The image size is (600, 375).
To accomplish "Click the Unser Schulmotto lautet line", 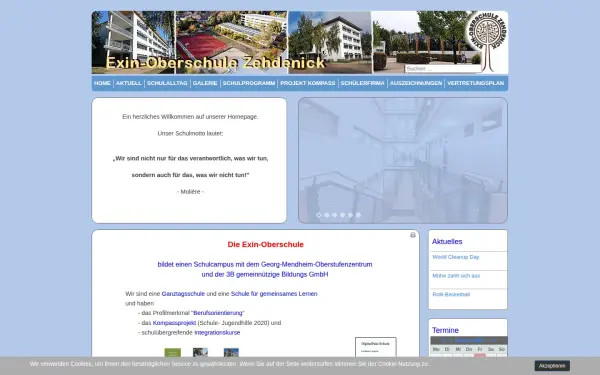I will click(190, 134).
